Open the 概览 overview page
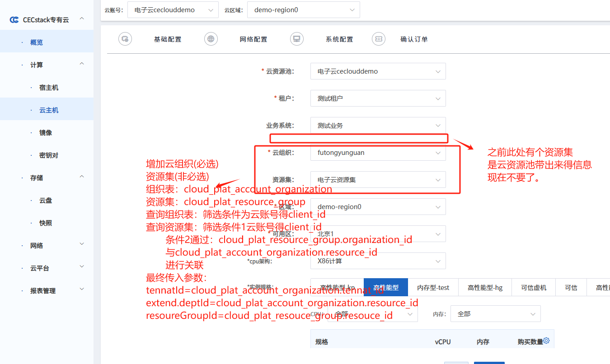 point(37,42)
